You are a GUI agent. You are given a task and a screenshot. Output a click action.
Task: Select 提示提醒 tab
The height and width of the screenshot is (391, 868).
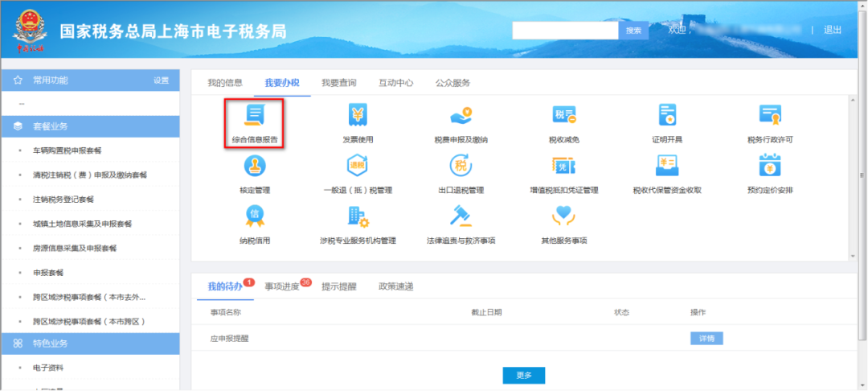point(339,287)
